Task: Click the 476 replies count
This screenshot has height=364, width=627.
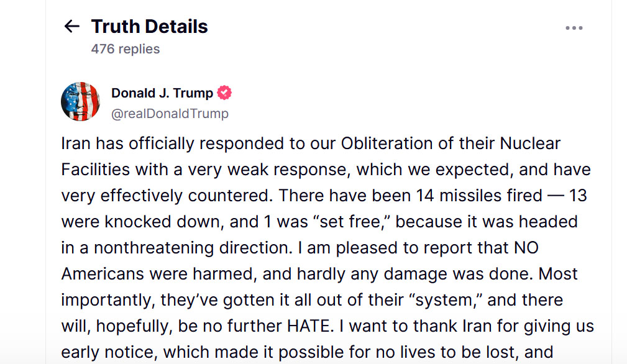Action: click(125, 48)
